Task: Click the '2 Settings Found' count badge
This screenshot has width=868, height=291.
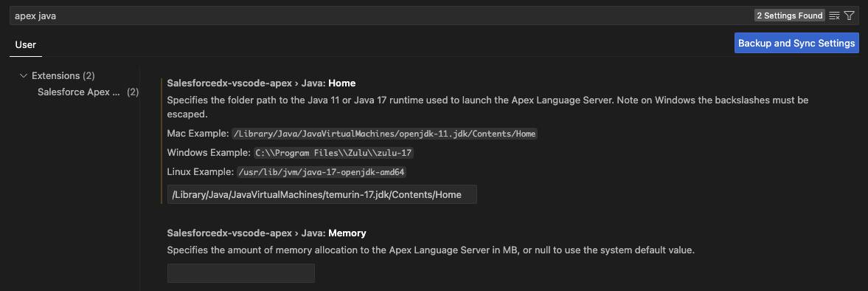Action: click(789, 16)
